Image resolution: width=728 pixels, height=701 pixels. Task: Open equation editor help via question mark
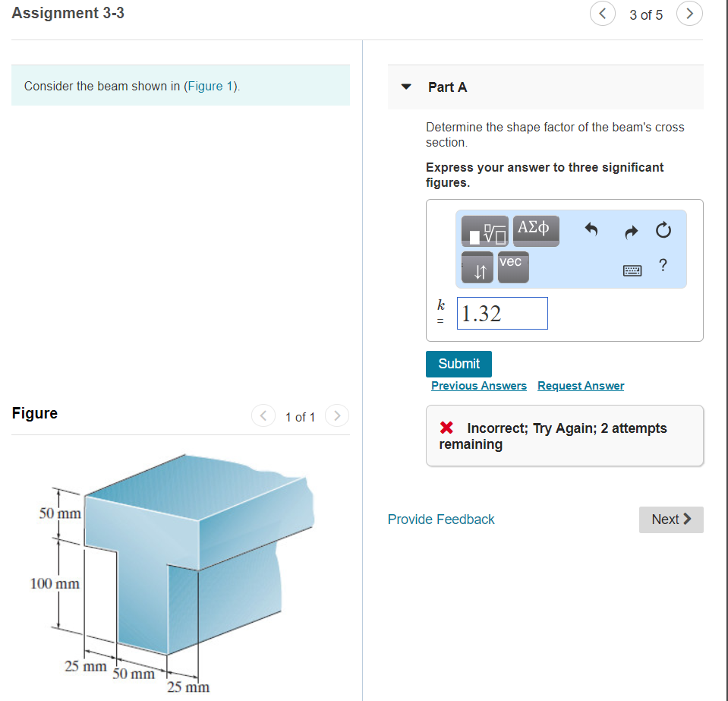[662, 265]
